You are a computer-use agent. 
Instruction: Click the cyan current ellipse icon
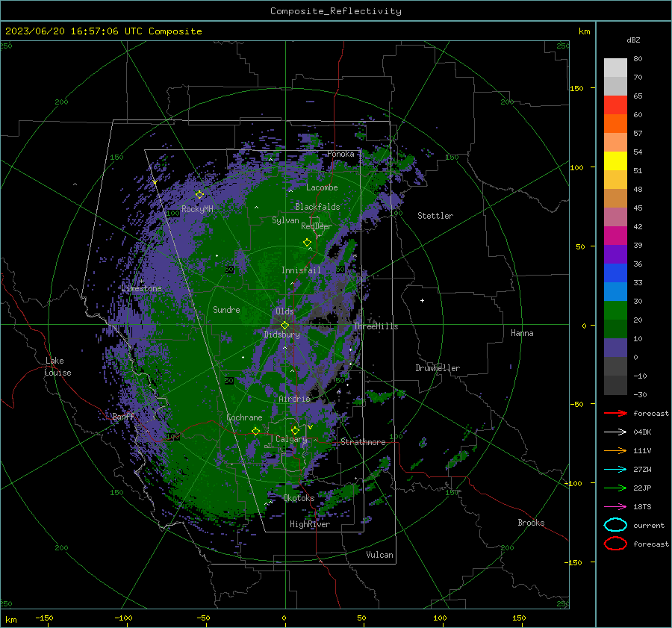(615, 525)
